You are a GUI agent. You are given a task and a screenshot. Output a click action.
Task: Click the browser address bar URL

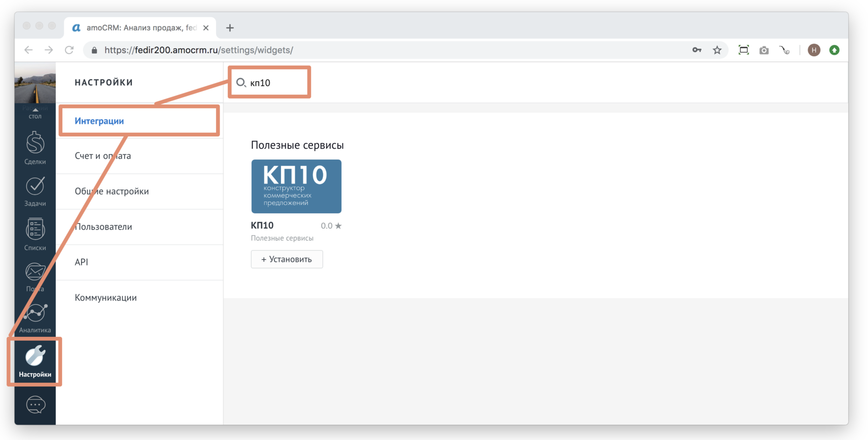pos(199,50)
